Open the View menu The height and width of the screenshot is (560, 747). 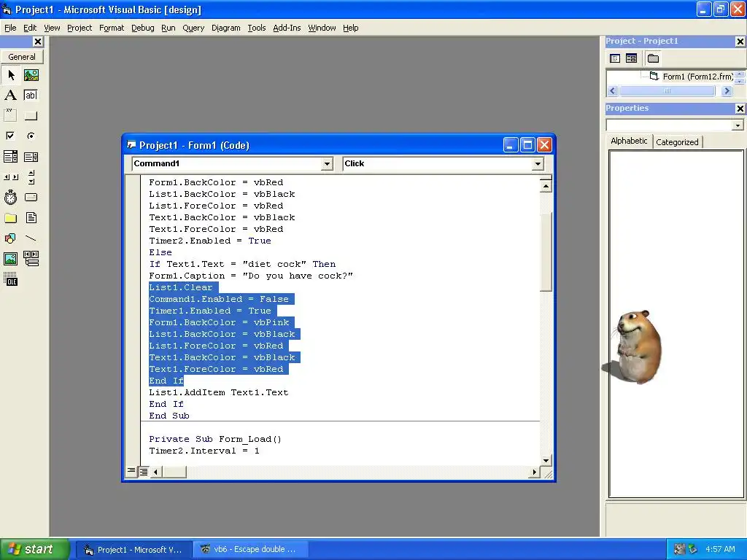52,28
